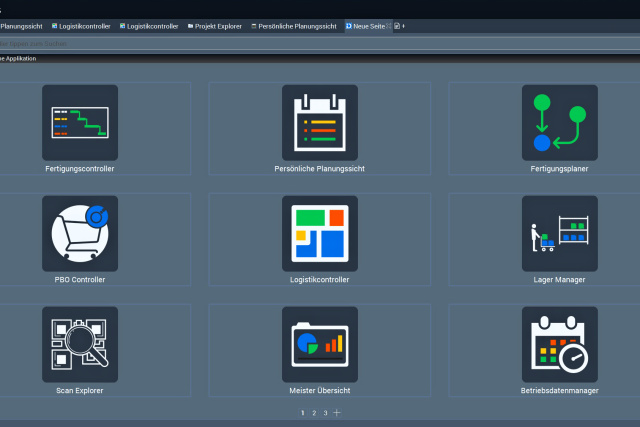This screenshot has height=427, width=640.
Task: Click the Fertigungsplaner label text
Action: tap(559, 169)
